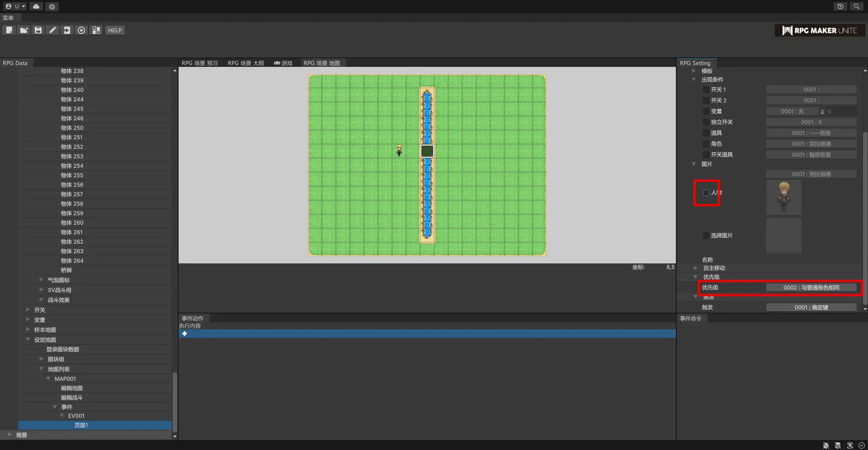Image resolution: width=868 pixels, height=450 pixels.
Task: Switch to the RPG 场景 大纲 tab
Action: point(245,63)
